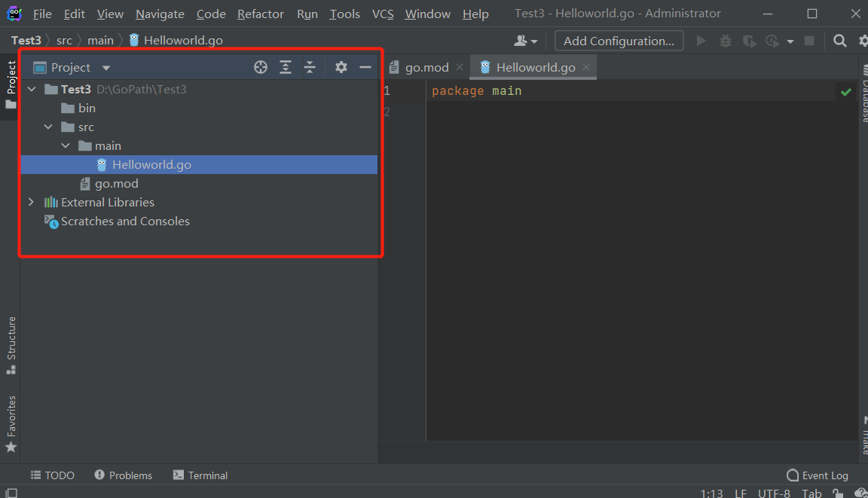Open the TODO tool window
This screenshot has height=498, width=868.
(53, 475)
